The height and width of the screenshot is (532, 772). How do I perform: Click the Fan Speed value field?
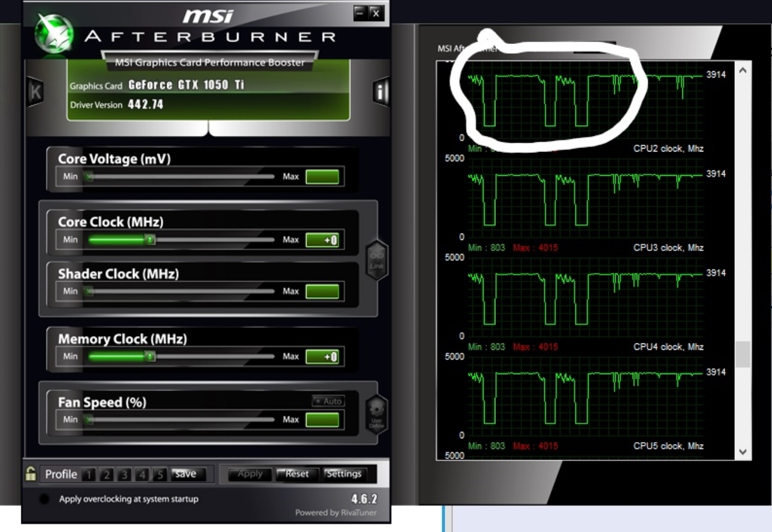point(322,420)
